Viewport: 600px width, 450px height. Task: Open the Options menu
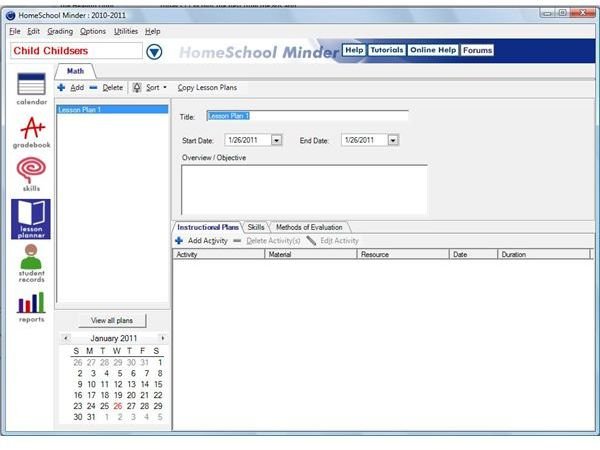click(x=93, y=31)
